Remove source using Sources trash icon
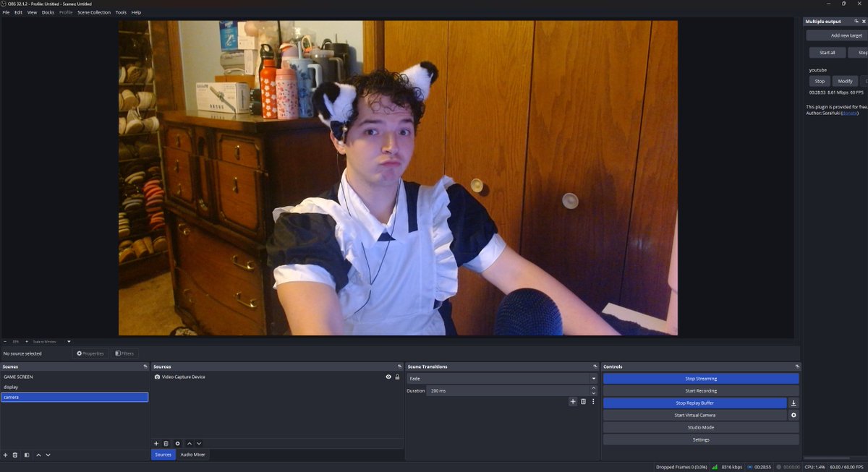Screen dimensions: 868x472 [x=166, y=443]
